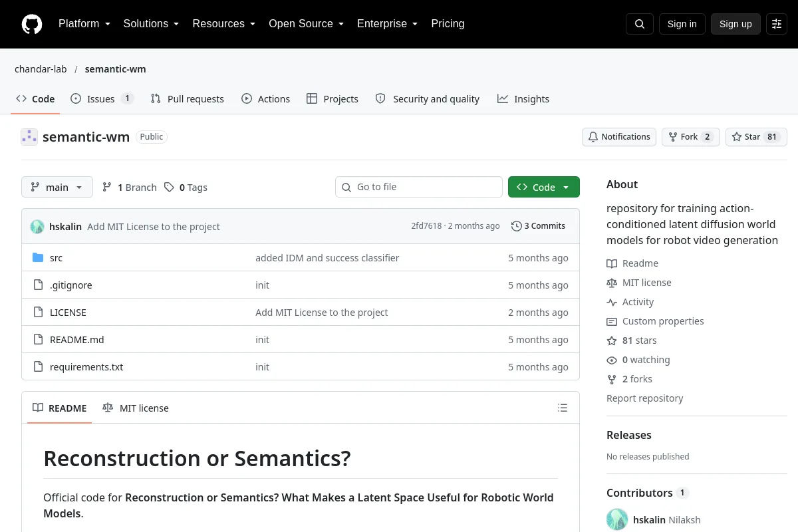Click the commit hash 2fd7618
Viewport: 798px width, 532px height.
[426, 226]
